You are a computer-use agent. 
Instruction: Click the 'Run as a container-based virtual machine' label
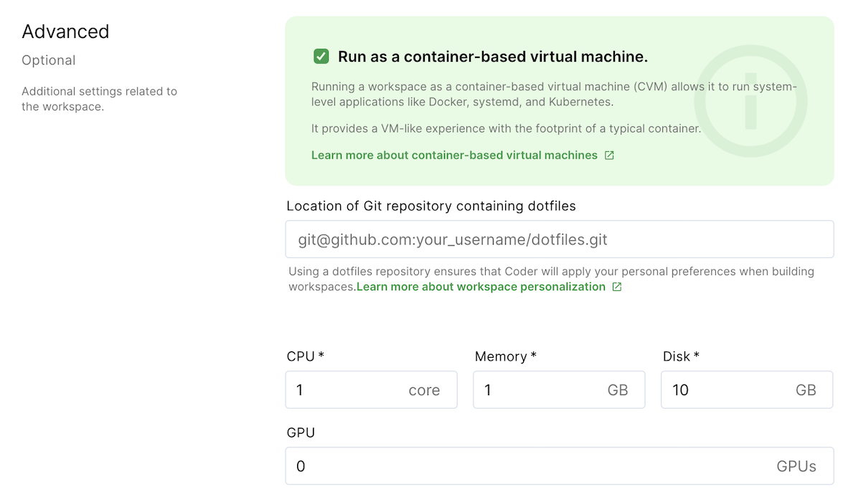tap(493, 57)
